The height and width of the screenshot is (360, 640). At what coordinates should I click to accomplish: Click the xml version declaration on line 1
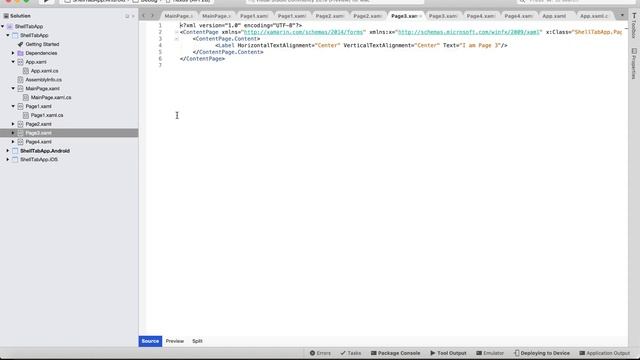(241, 25)
